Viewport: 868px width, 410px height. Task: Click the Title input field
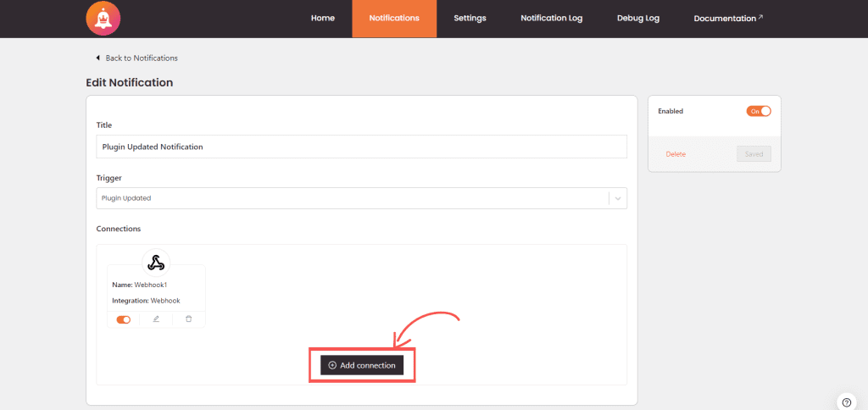click(361, 147)
